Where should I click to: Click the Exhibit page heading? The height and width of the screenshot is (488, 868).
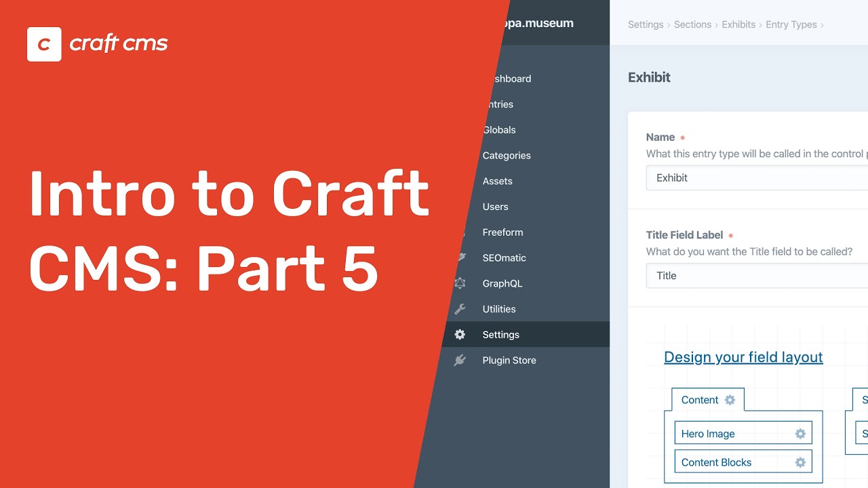point(649,77)
